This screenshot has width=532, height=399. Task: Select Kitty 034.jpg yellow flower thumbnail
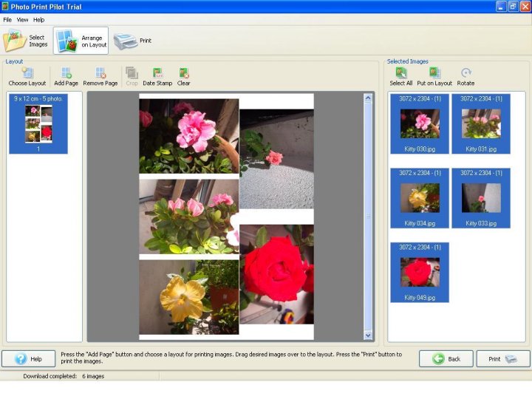[420, 197]
